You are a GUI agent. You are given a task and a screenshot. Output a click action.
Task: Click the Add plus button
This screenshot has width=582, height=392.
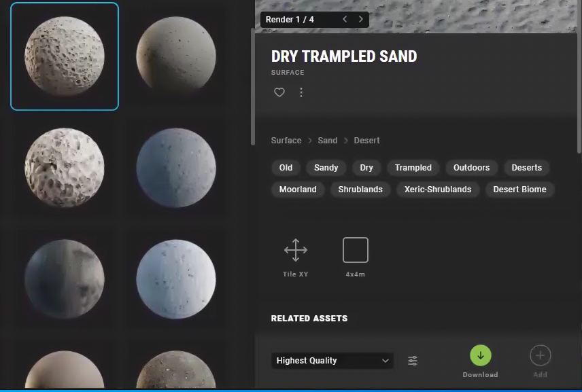(540, 355)
